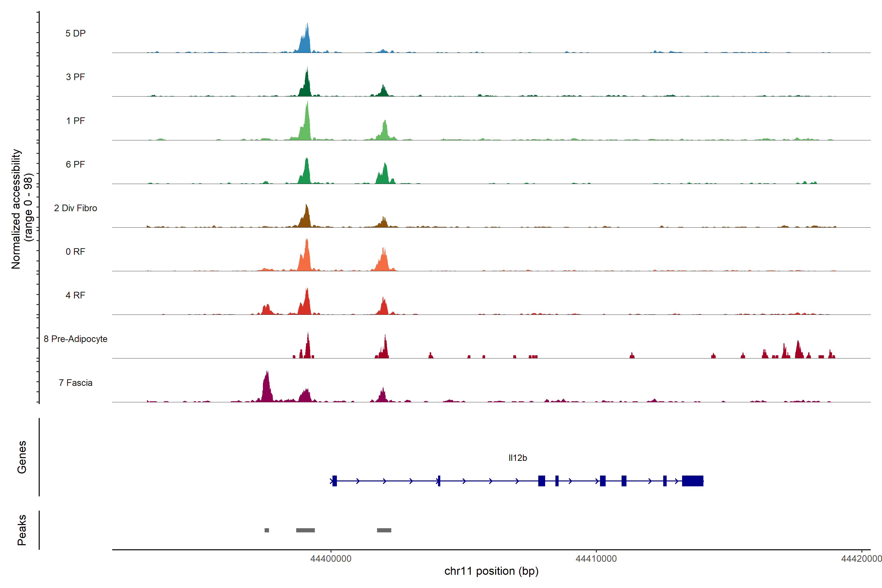Click the 7 Fascia track label
Viewport: 882px width, 588px height.
pyautogui.click(x=75, y=382)
